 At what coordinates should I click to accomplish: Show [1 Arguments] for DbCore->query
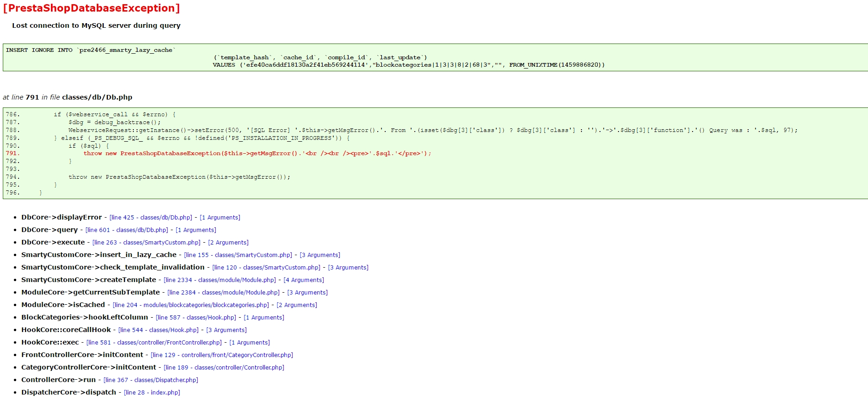[x=196, y=230]
